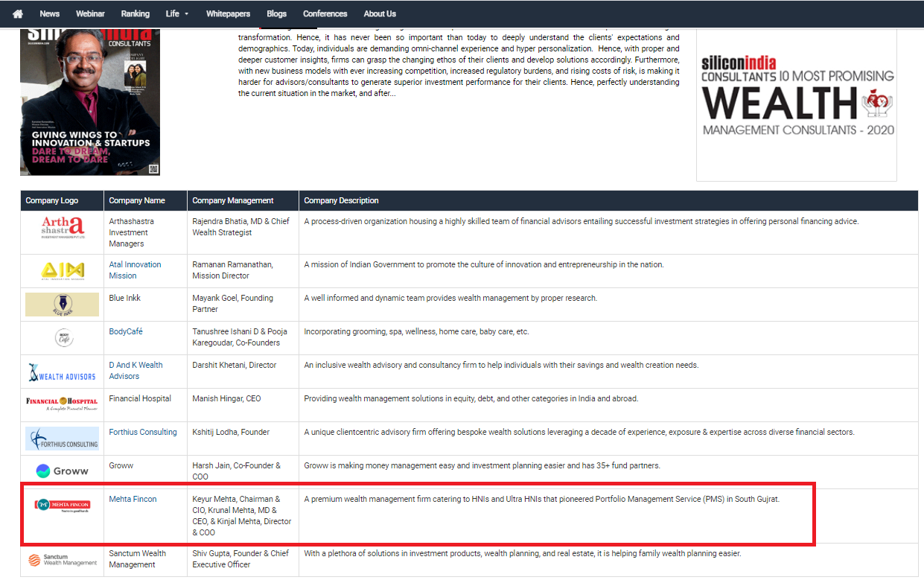Viewport: 924px width, 583px height.
Task: Click the Home icon in navbar
Action: (18, 13)
